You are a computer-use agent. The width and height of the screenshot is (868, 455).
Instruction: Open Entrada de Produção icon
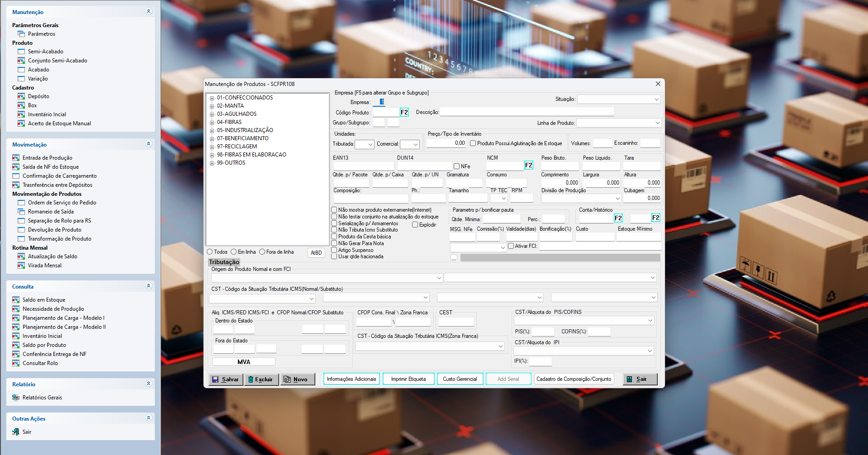[16, 158]
